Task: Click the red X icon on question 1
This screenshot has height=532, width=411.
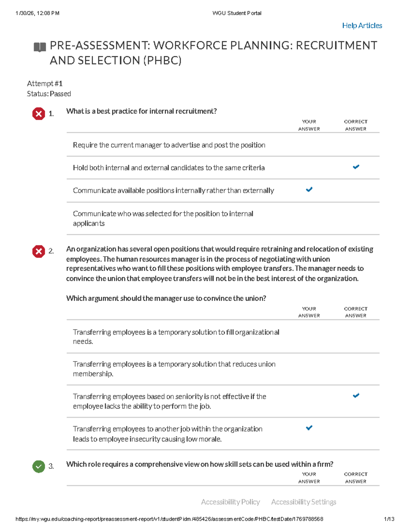Action: [x=39, y=114]
